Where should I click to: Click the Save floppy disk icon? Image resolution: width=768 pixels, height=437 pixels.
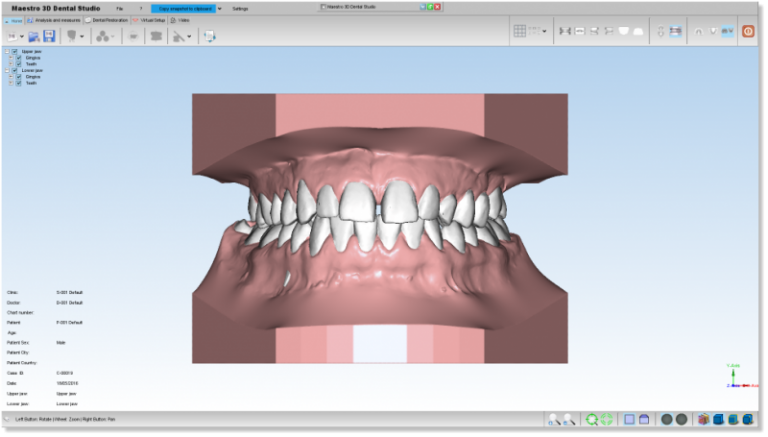49,36
